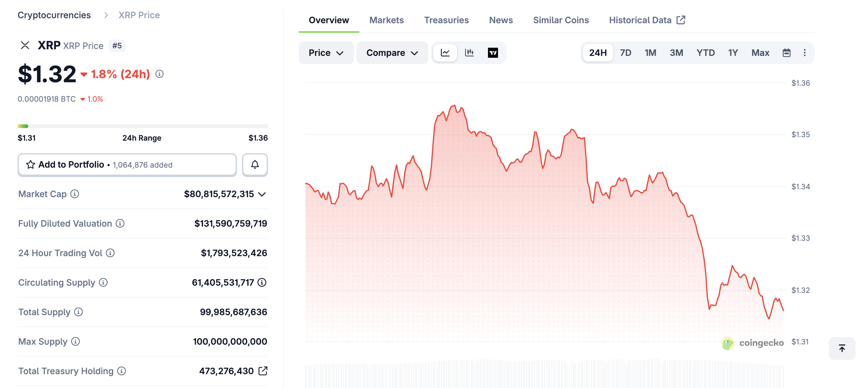Switch chart to the 1Y timeframe
Screen dimensions: 868x388
pos(732,53)
